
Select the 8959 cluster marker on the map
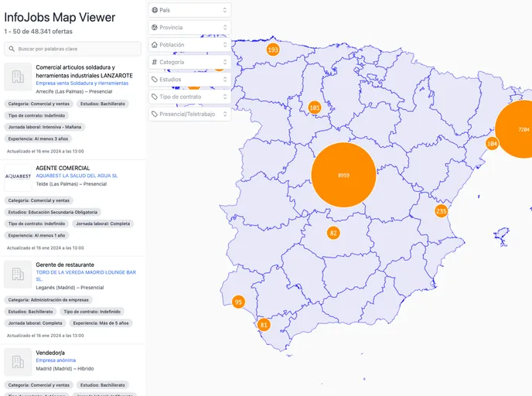[343, 176]
